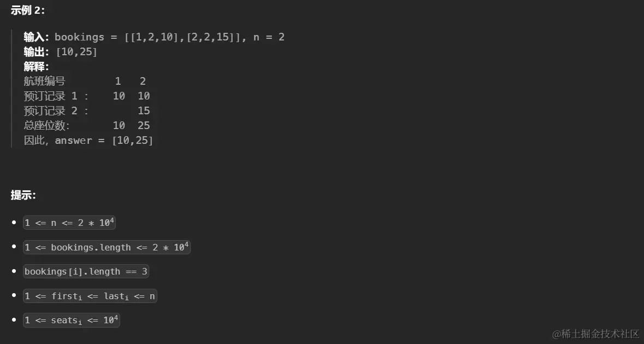Click the 预订记录 2 row

pyautogui.click(x=87, y=110)
